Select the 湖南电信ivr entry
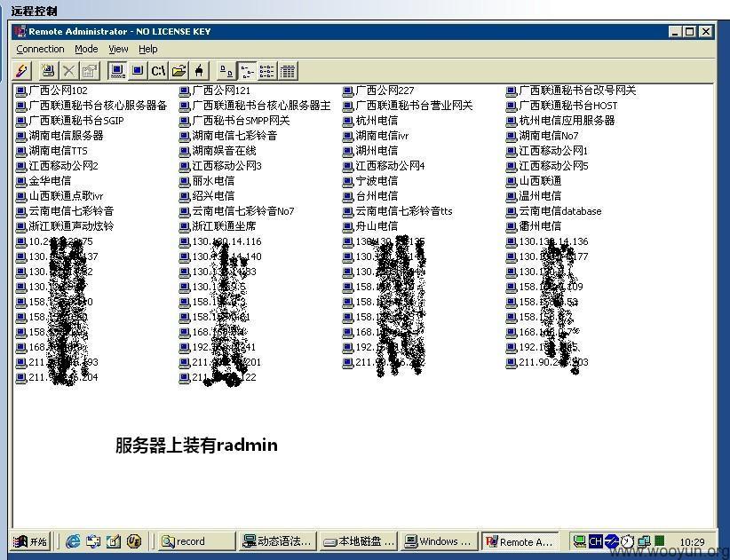Viewport: 730px width, 560px height. pyautogui.click(x=376, y=136)
